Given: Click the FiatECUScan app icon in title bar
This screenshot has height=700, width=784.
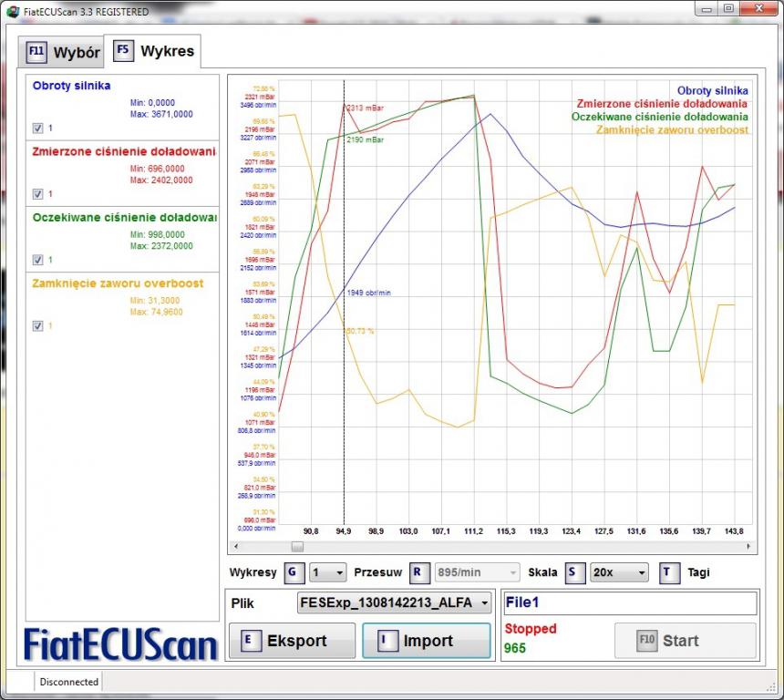Looking at the screenshot, I should coord(14,11).
